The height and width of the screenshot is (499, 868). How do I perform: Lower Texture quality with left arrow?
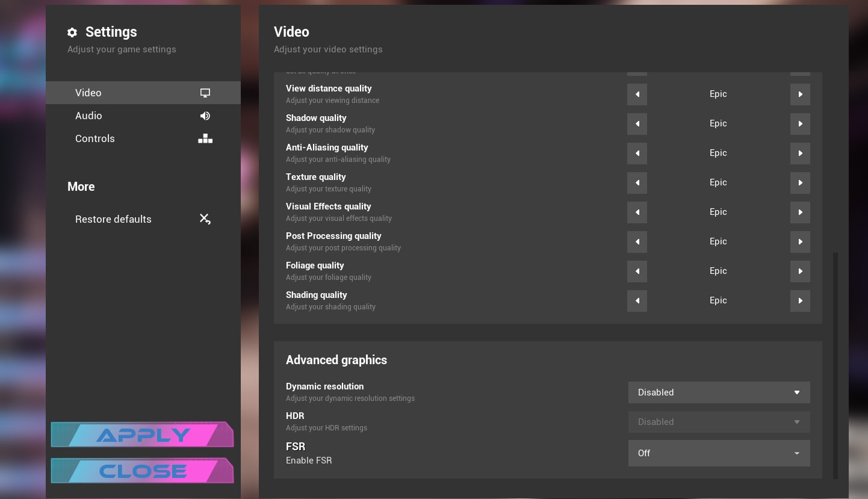point(637,182)
